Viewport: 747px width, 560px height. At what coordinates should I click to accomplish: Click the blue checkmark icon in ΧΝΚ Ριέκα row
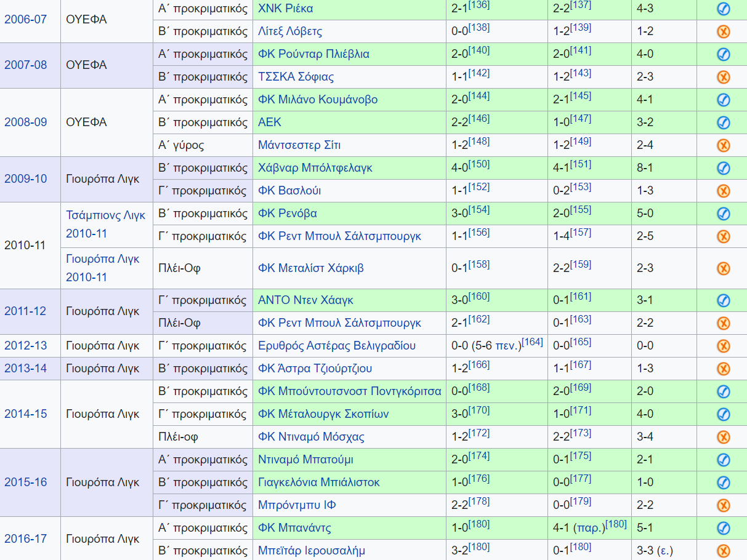(x=724, y=9)
